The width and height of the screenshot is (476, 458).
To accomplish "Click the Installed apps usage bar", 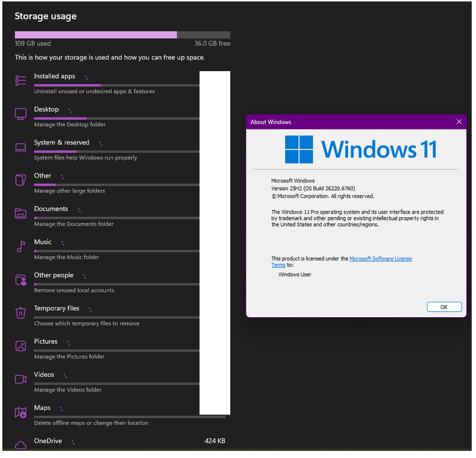I will click(117, 85).
